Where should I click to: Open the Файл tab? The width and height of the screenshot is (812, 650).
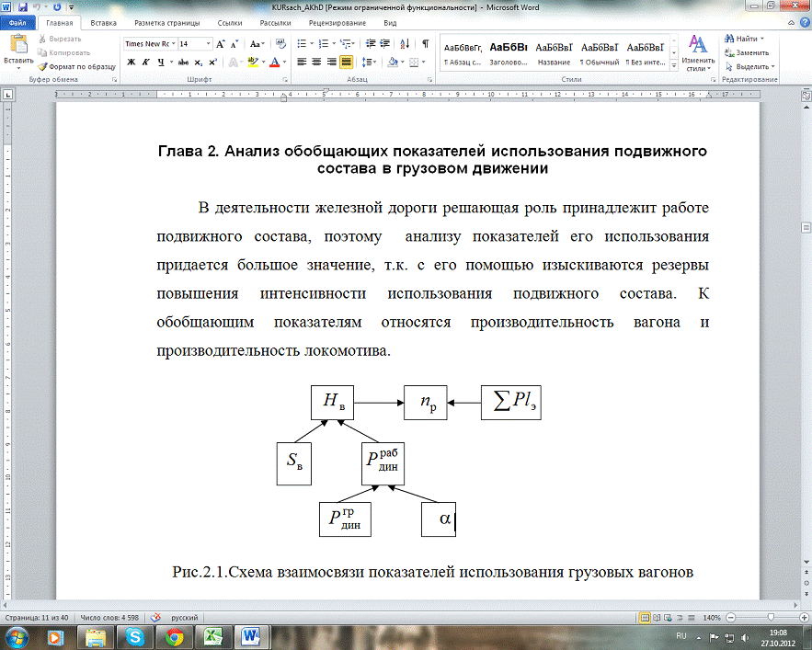[x=17, y=23]
